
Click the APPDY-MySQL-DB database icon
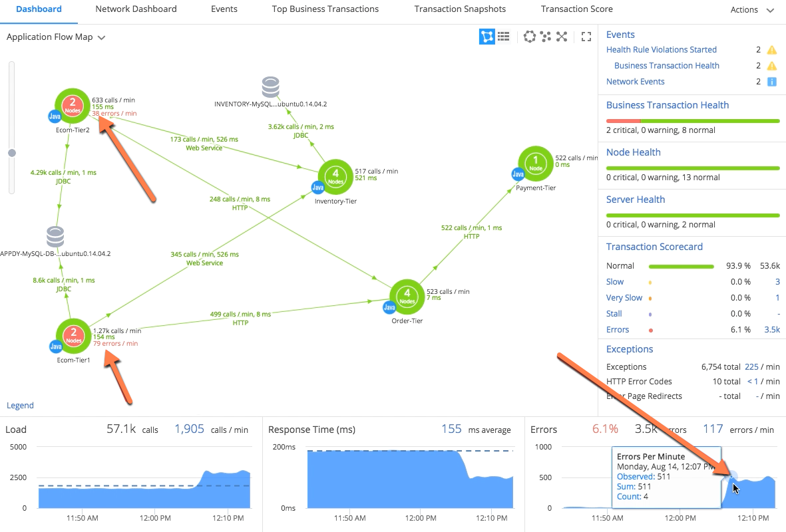(x=55, y=237)
